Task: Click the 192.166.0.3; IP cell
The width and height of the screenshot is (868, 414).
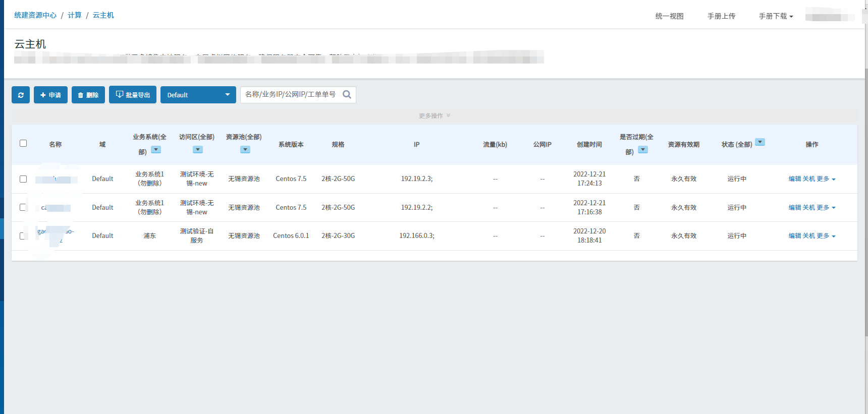Action: click(417, 236)
